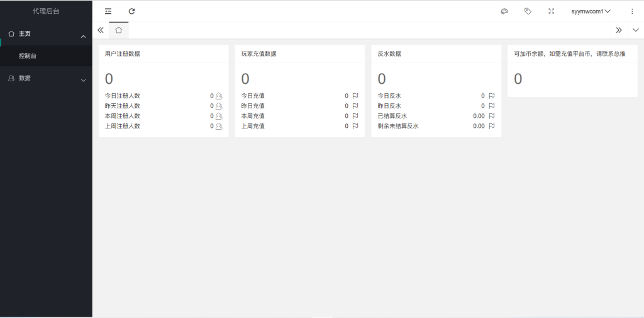Click flag icon beside 已结算反水

(492, 116)
